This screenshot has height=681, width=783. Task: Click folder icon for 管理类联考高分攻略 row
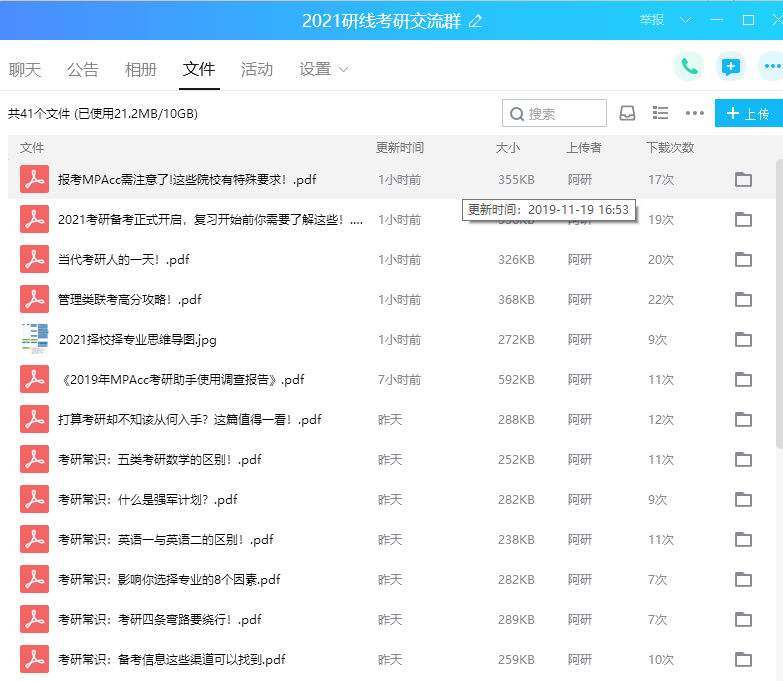click(x=743, y=300)
